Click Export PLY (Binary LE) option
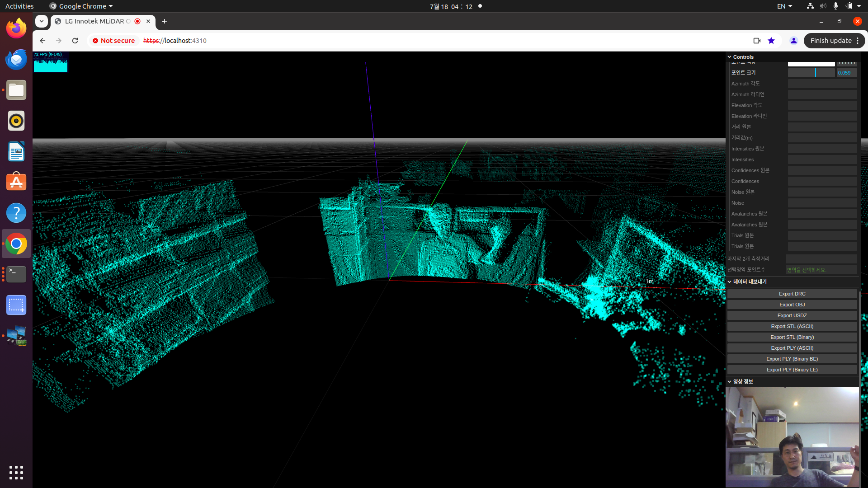This screenshot has height=488, width=868. coord(792,370)
